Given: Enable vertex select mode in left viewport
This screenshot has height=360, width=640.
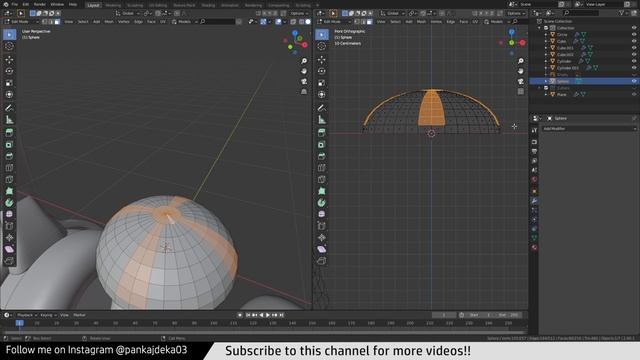Looking at the screenshot, I should tap(45, 22).
